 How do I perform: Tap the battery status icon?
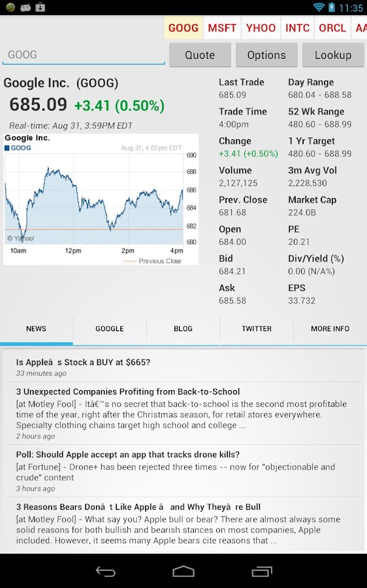point(331,7)
